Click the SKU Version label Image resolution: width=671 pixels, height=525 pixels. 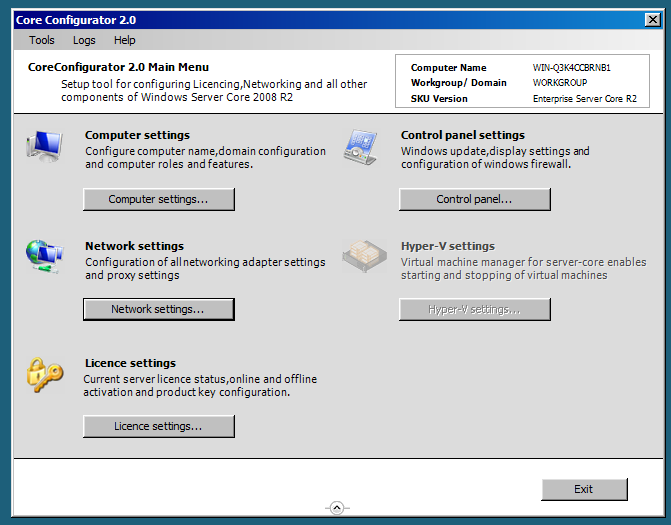click(439, 99)
